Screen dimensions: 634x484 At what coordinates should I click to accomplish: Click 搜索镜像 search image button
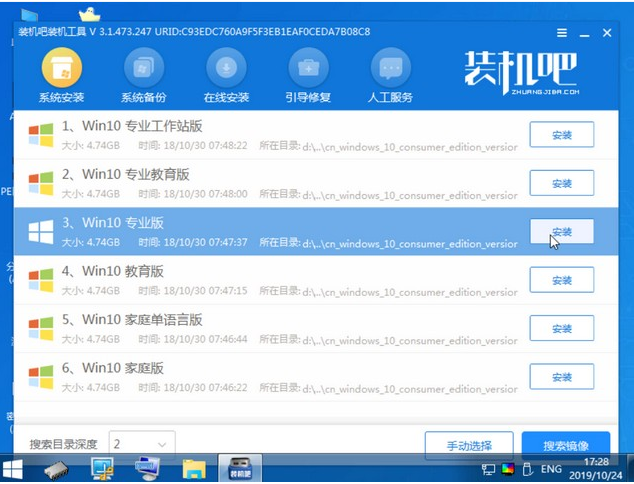[x=566, y=446]
